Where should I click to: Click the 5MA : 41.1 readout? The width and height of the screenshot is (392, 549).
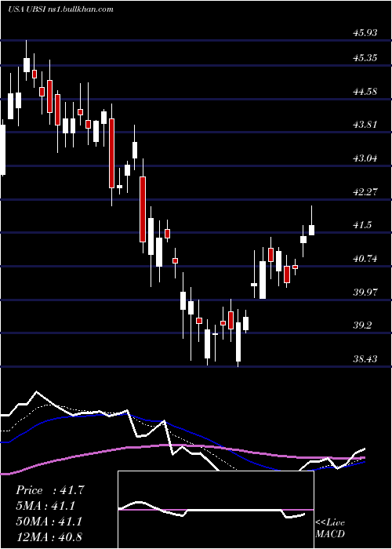[45, 506]
